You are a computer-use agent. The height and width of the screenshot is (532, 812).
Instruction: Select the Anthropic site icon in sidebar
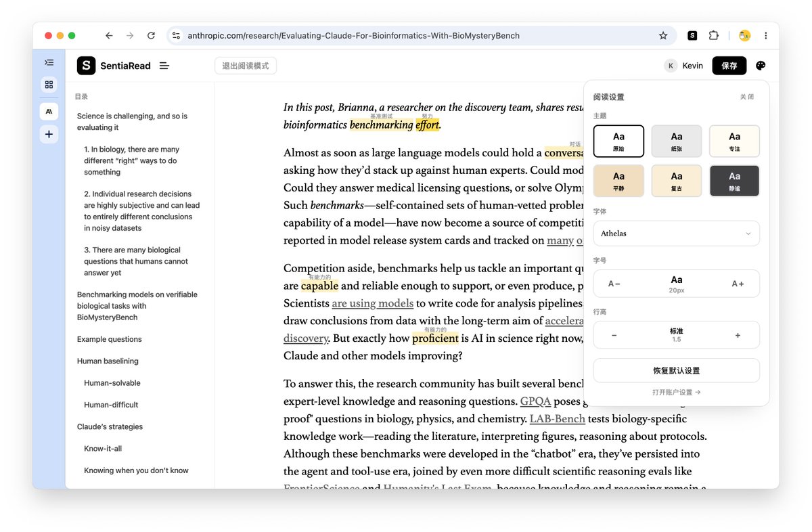(49, 111)
